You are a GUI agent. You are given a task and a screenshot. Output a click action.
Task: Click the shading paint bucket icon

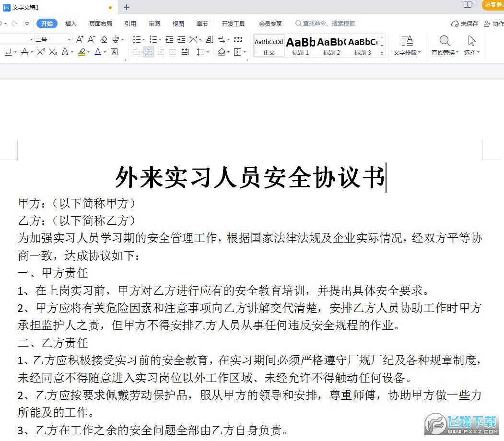tap(221, 52)
